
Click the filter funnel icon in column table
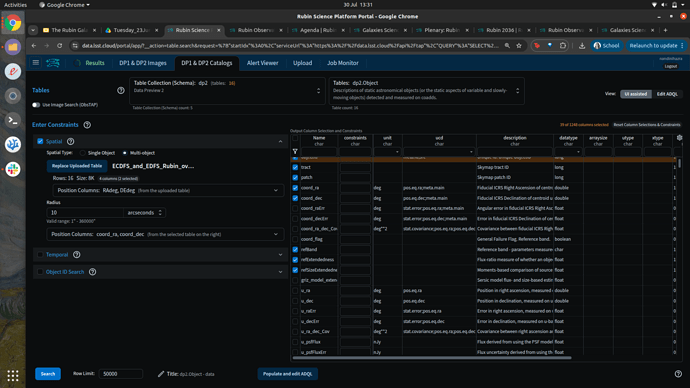pos(295,151)
